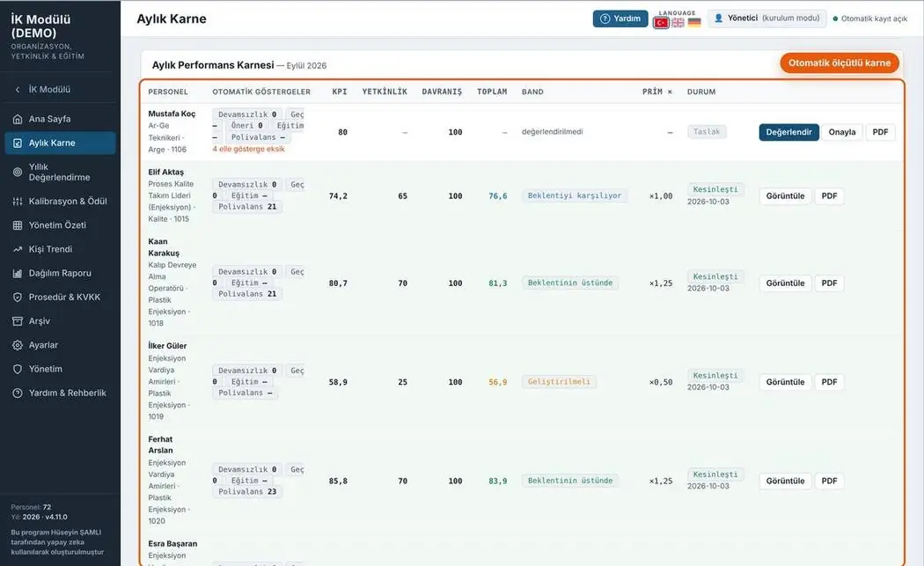Image resolution: width=924 pixels, height=566 pixels.
Task: Click the YETKİNLİK column header
Action: coord(385,92)
